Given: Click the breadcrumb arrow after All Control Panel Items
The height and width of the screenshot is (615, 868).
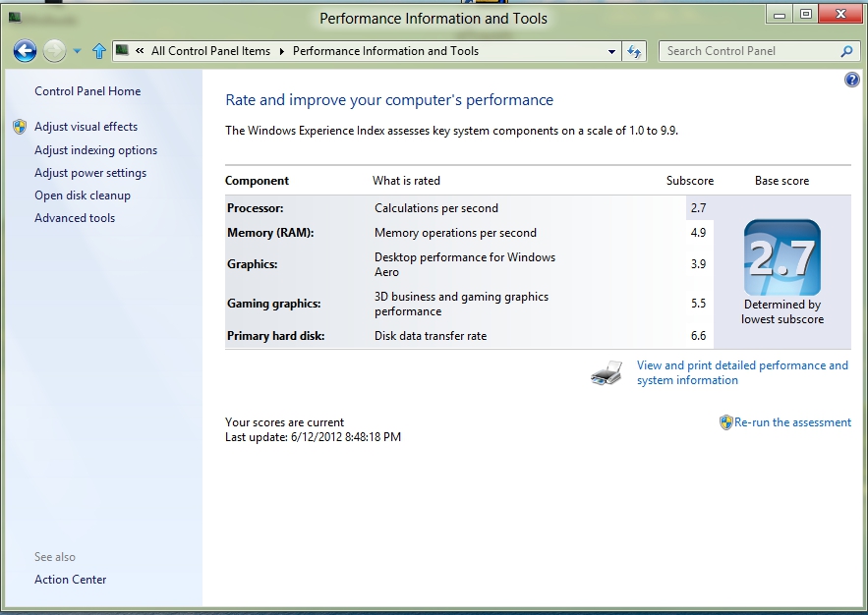Looking at the screenshot, I should click(282, 51).
